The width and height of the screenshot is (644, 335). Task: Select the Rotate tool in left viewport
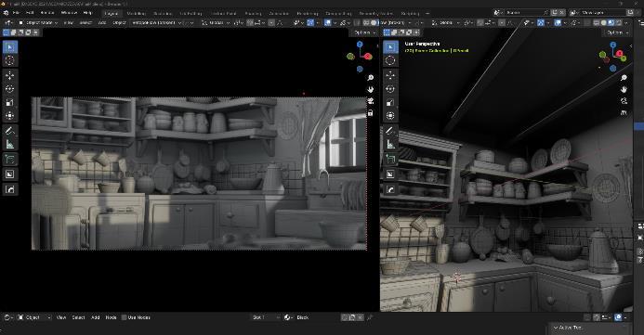pyautogui.click(x=10, y=89)
